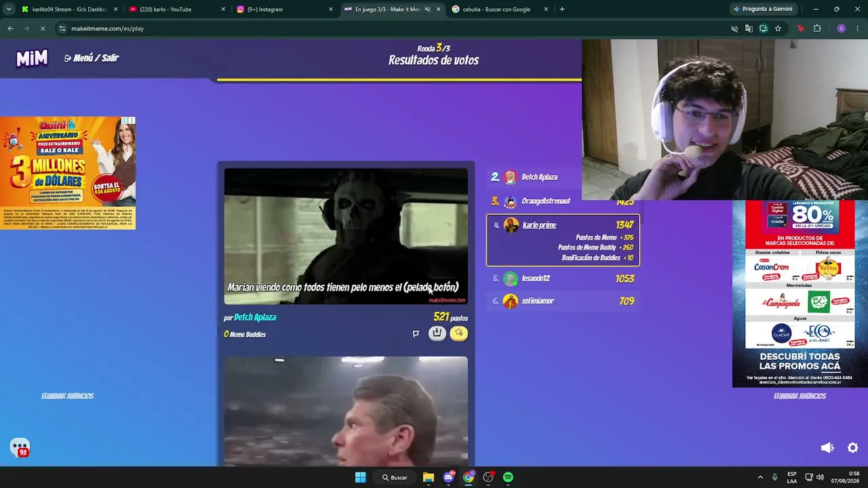868x488 pixels.
Task: Click the skull mask meme image
Action: tap(346, 236)
